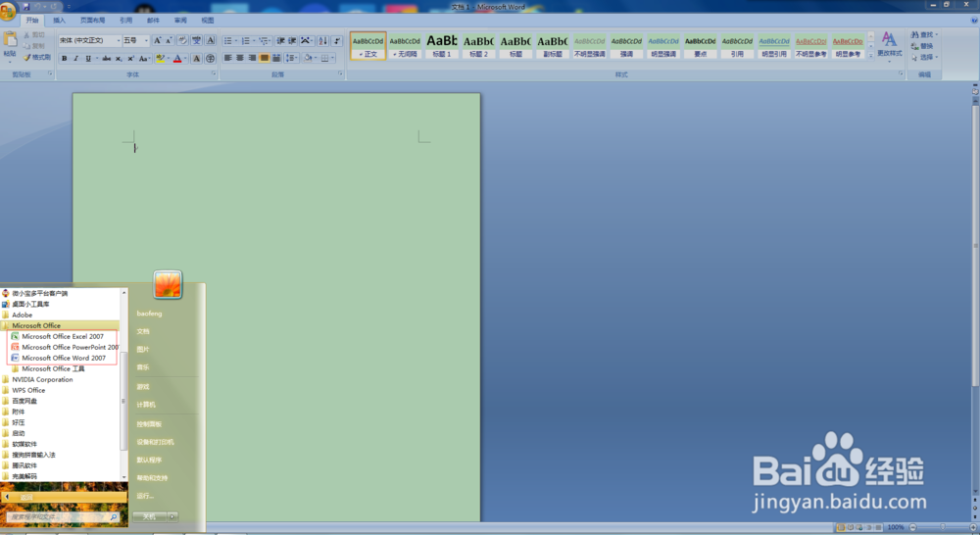Switch to the Page Layout (页面布局) tab
This screenshot has width=980, height=535.
92,21
